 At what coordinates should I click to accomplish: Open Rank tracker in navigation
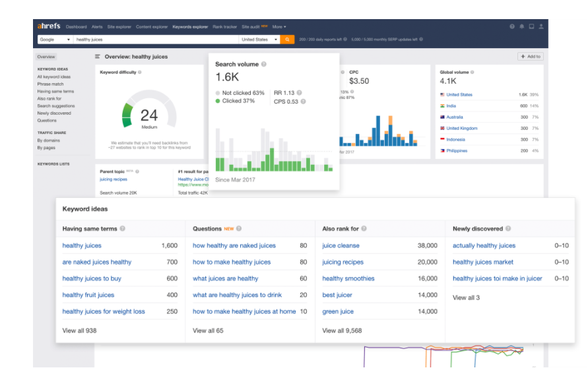point(224,27)
